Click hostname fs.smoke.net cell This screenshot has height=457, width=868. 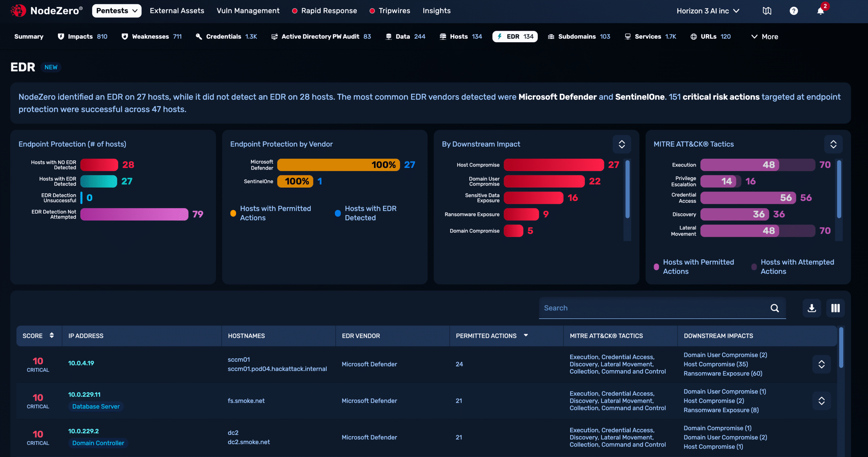246,400
